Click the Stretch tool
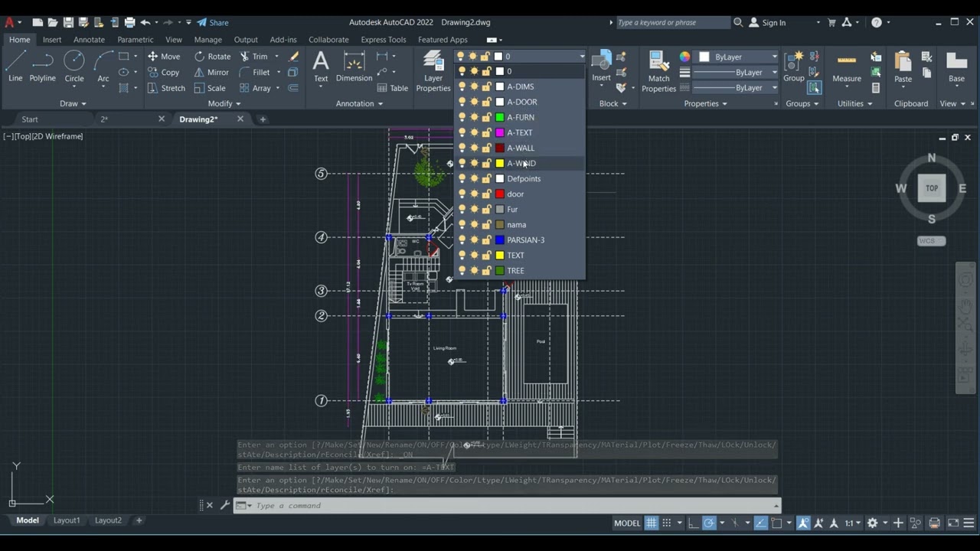 click(x=166, y=88)
